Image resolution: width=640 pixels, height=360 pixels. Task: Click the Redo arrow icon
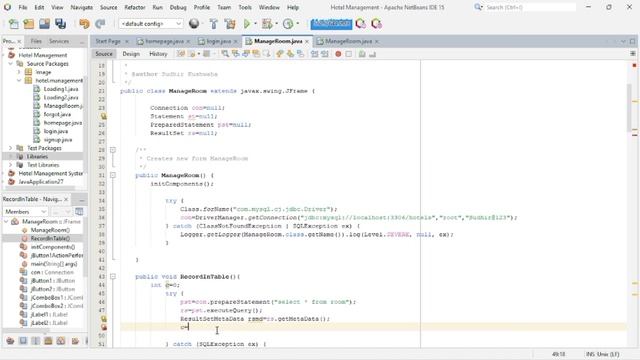100,24
